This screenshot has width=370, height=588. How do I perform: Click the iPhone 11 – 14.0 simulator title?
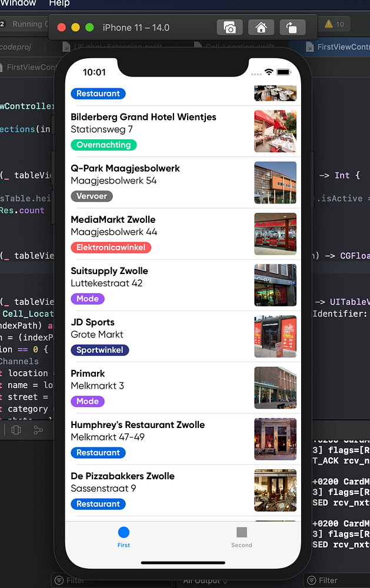(x=136, y=28)
